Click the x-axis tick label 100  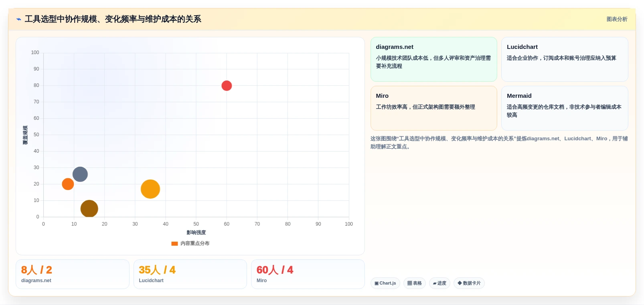pos(349,224)
